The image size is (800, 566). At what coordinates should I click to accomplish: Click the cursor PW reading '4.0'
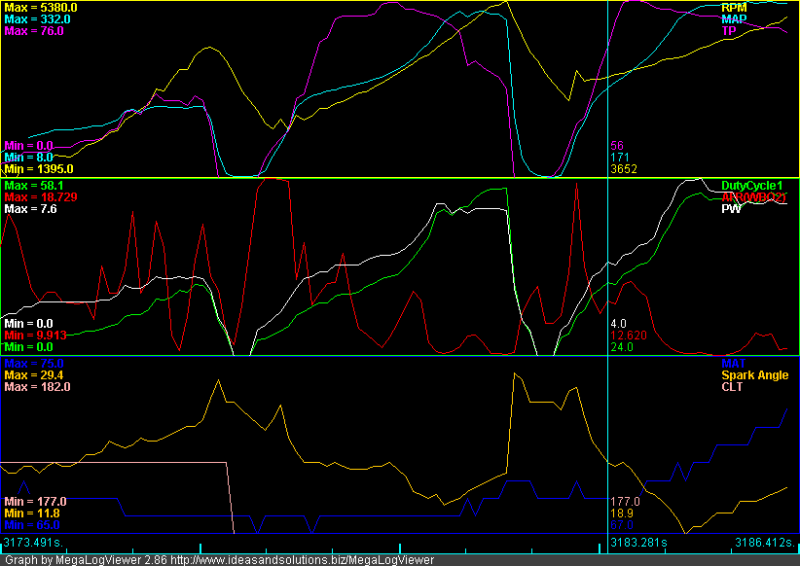619,324
